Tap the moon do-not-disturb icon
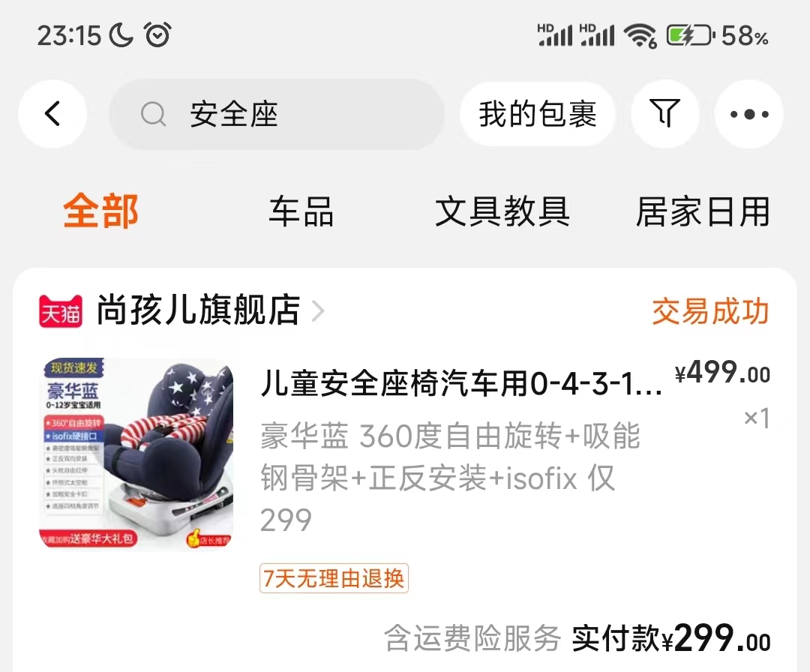The height and width of the screenshot is (672, 810). [x=121, y=35]
